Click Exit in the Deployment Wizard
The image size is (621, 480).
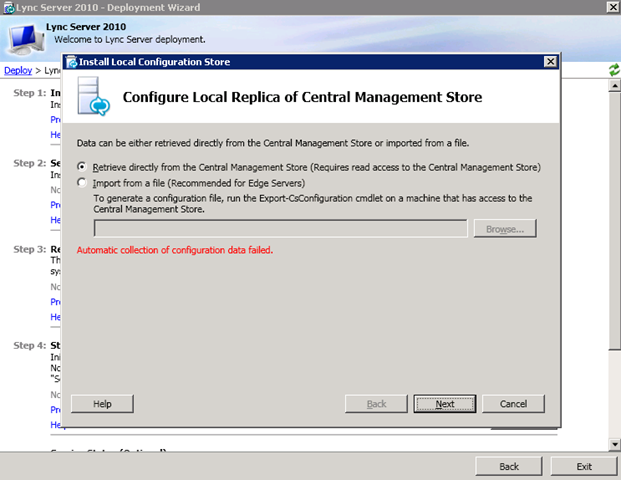(584, 467)
